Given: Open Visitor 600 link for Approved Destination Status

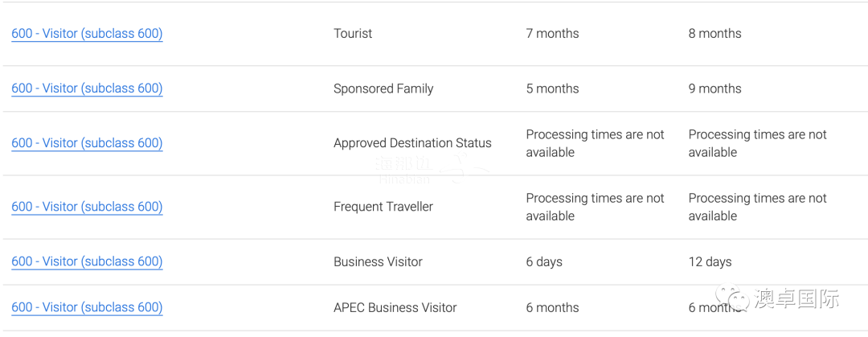Looking at the screenshot, I should (87, 143).
